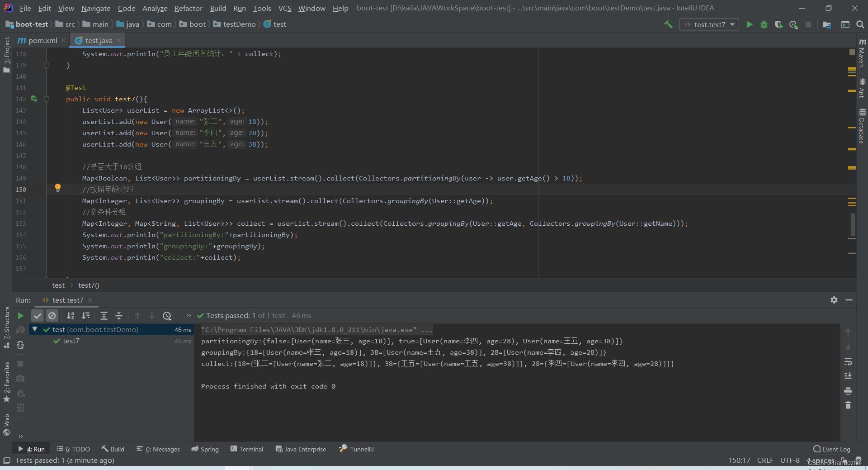Viewport: 868px width, 470px height.
Task: Close the test.test7 run tab
Action: [x=90, y=300]
